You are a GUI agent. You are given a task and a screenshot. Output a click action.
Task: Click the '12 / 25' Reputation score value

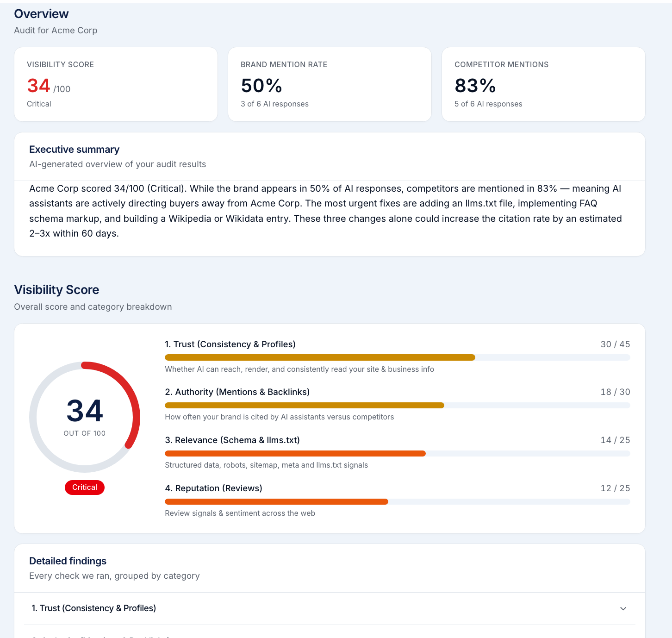point(615,488)
